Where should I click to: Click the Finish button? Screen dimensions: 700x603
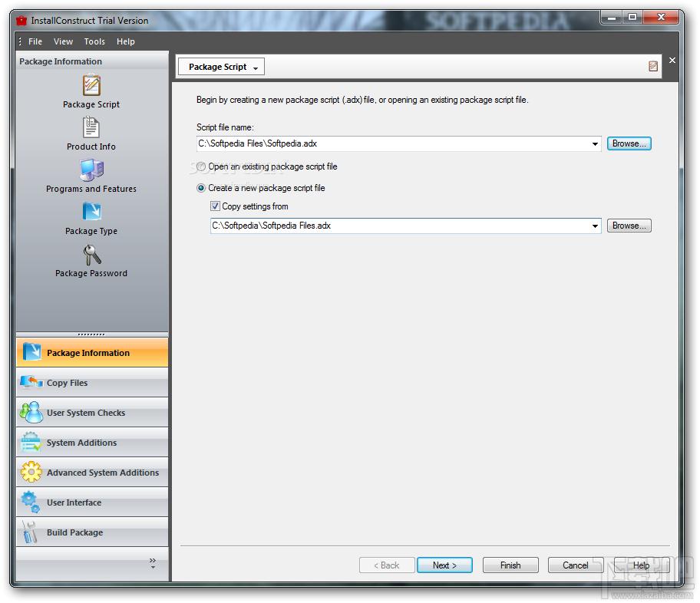click(510, 565)
